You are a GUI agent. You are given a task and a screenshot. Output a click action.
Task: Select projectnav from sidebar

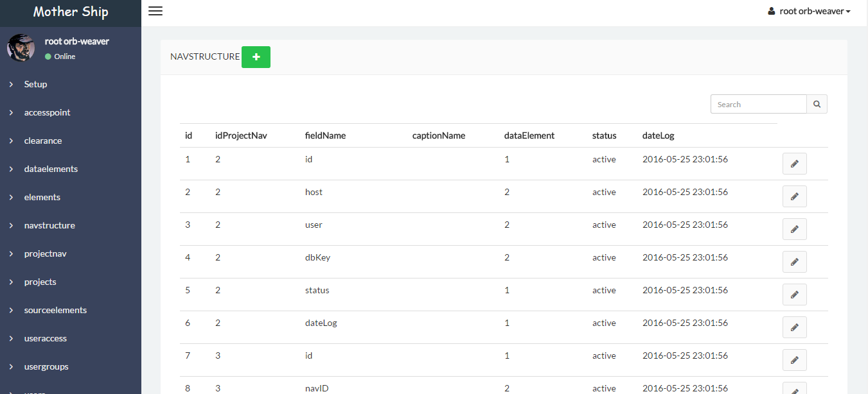coord(45,253)
